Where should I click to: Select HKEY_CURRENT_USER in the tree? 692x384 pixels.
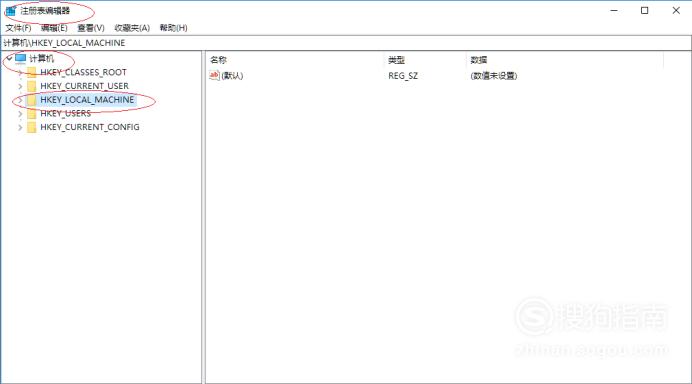pyautogui.click(x=84, y=86)
